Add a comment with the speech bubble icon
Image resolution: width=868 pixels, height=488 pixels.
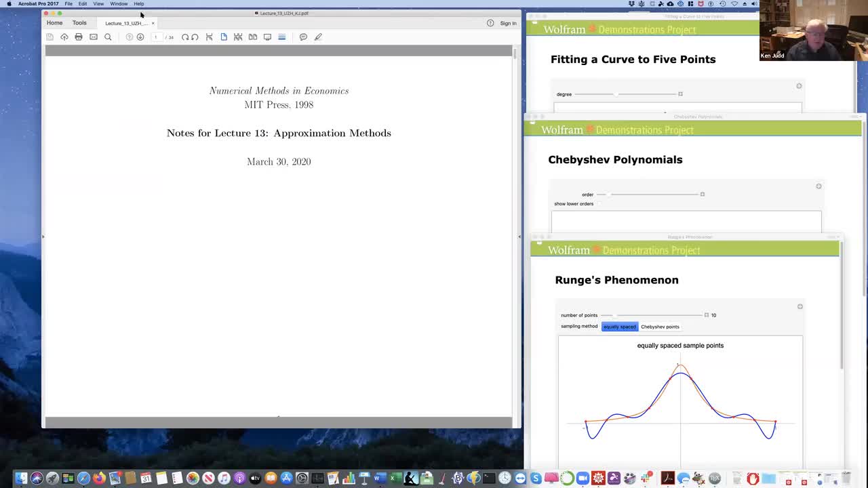pyautogui.click(x=303, y=37)
